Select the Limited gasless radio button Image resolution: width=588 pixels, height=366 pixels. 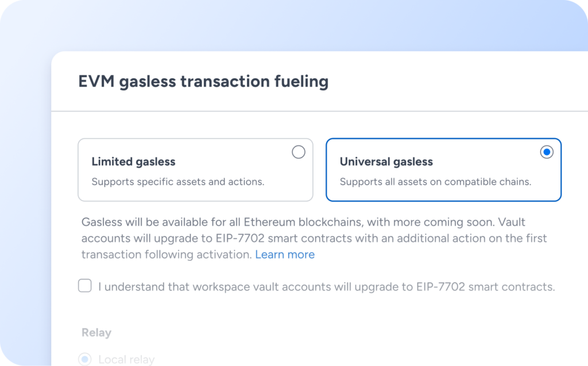point(299,152)
